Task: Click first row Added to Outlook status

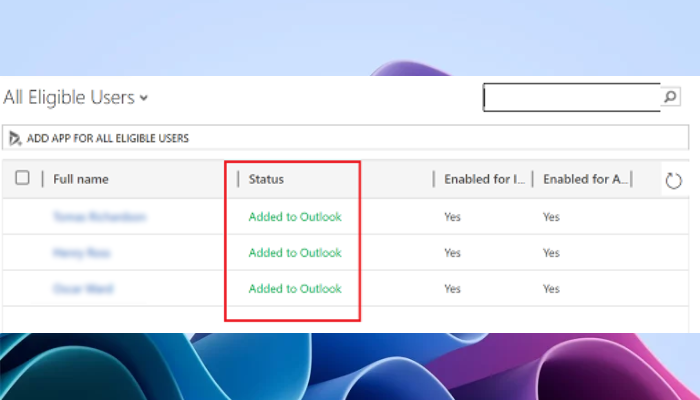Action: pos(295,217)
